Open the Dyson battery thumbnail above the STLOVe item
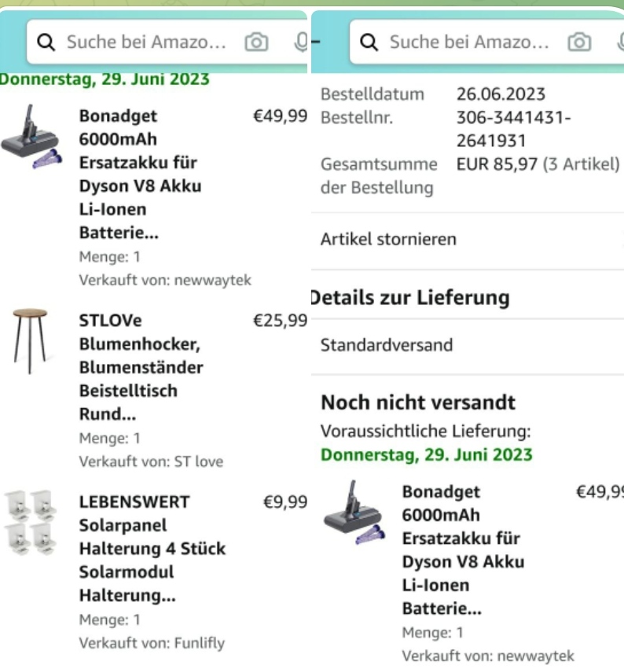The height and width of the screenshot is (672, 624). [31, 138]
